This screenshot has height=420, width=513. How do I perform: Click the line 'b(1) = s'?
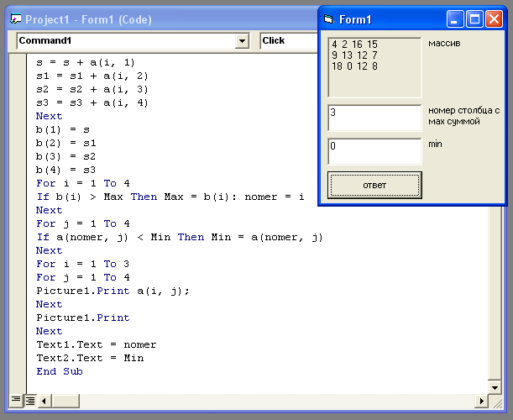click(63, 129)
